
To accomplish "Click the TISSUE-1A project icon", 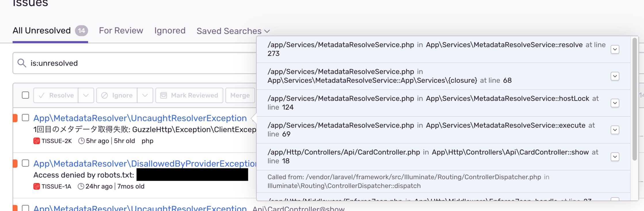I will pos(37,186).
